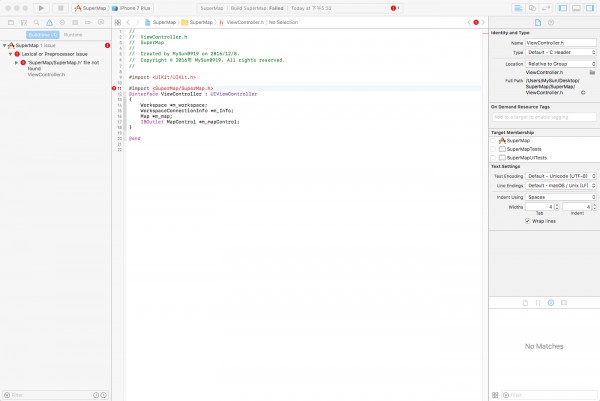600x401 pixels.
Task: Show the Version editor
Action: pos(546,8)
